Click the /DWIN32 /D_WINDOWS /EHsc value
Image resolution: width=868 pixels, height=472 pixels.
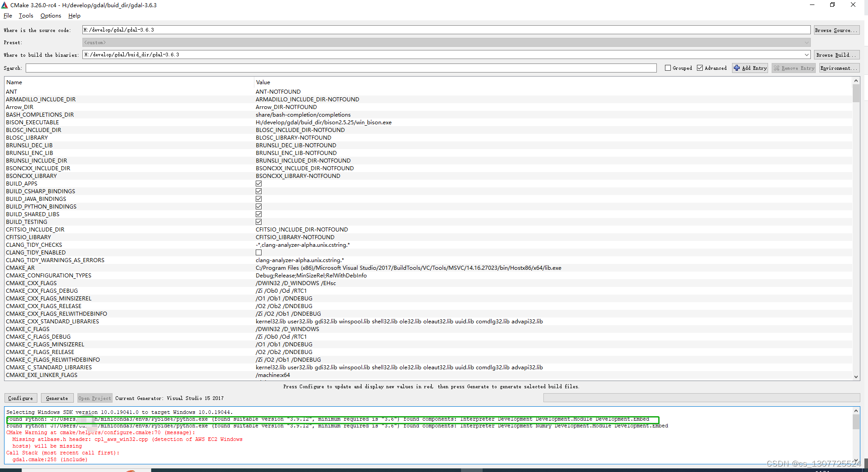(x=296, y=283)
